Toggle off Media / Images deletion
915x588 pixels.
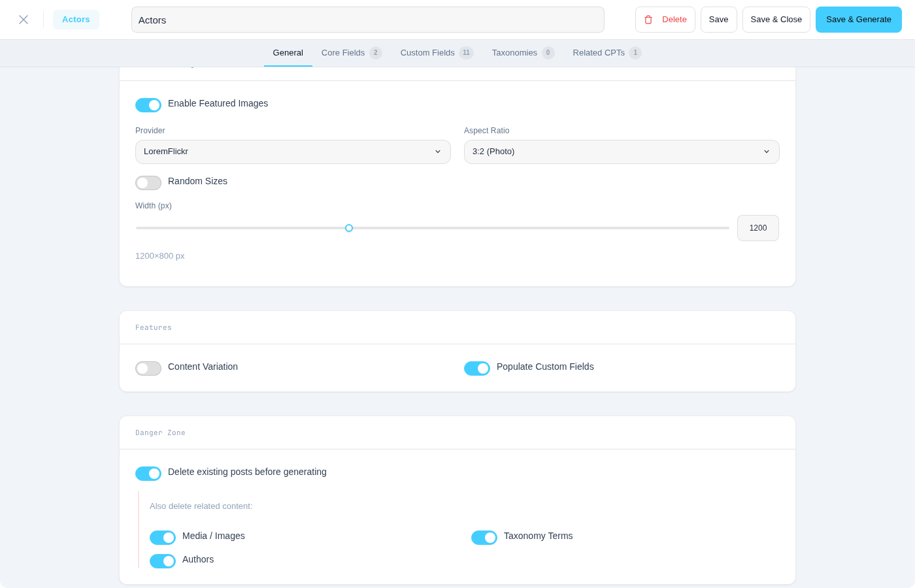click(163, 538)
